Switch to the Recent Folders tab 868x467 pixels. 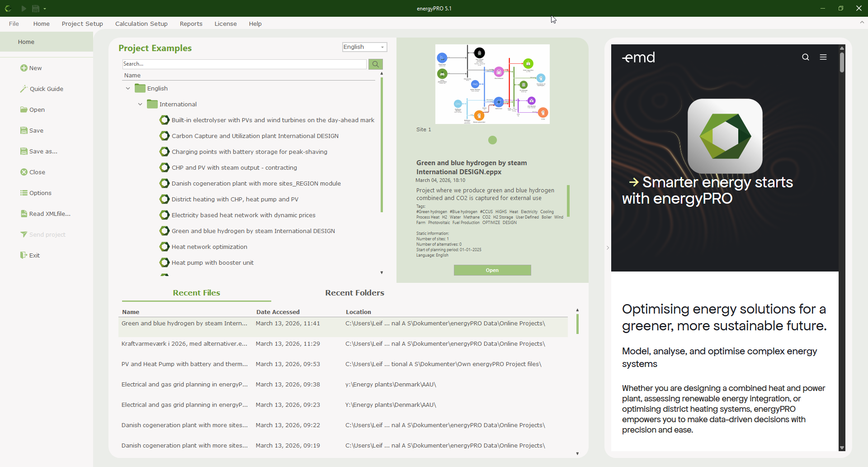coord(355,293)
